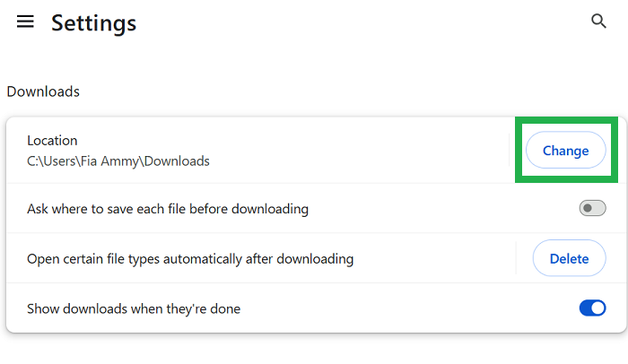Click the divider left of the Delete button
The image size is (628, 364).
[516, 258]
